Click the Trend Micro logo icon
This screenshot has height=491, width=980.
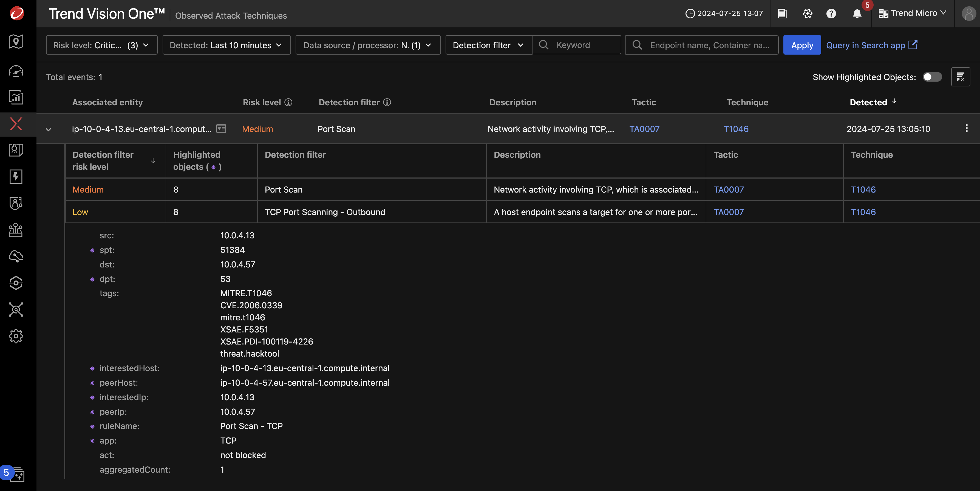[17, 13]
